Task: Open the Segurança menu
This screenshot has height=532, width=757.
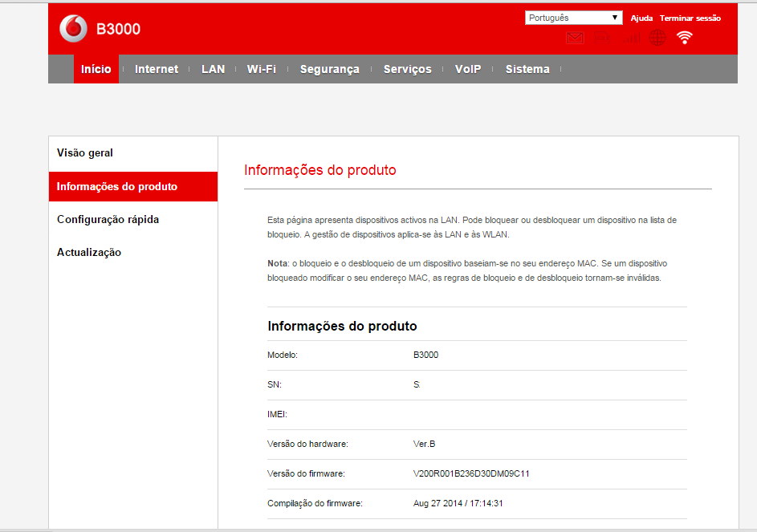Action: (330, 68)
